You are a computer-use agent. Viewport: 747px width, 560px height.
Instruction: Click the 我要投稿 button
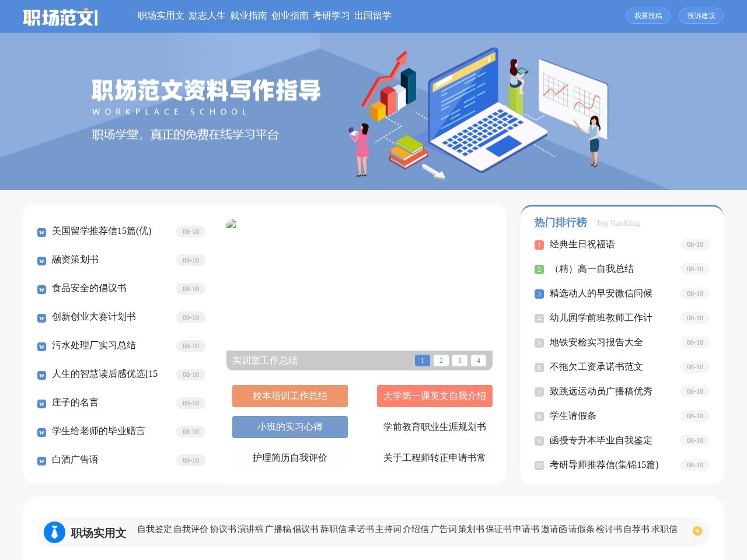click(x=648, y=16)
